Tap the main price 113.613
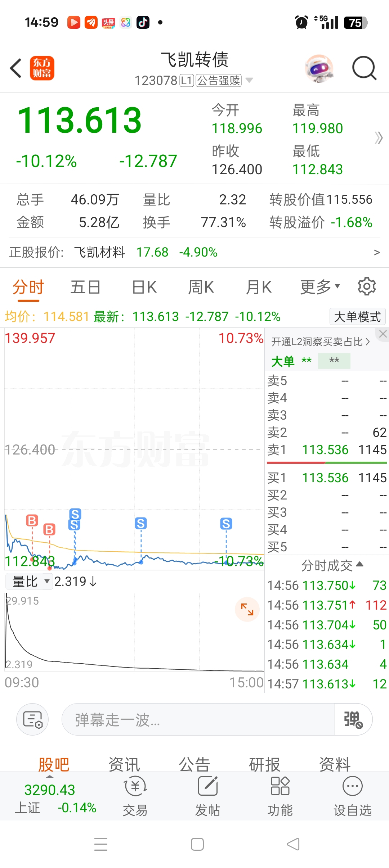 tap(80, 120)
